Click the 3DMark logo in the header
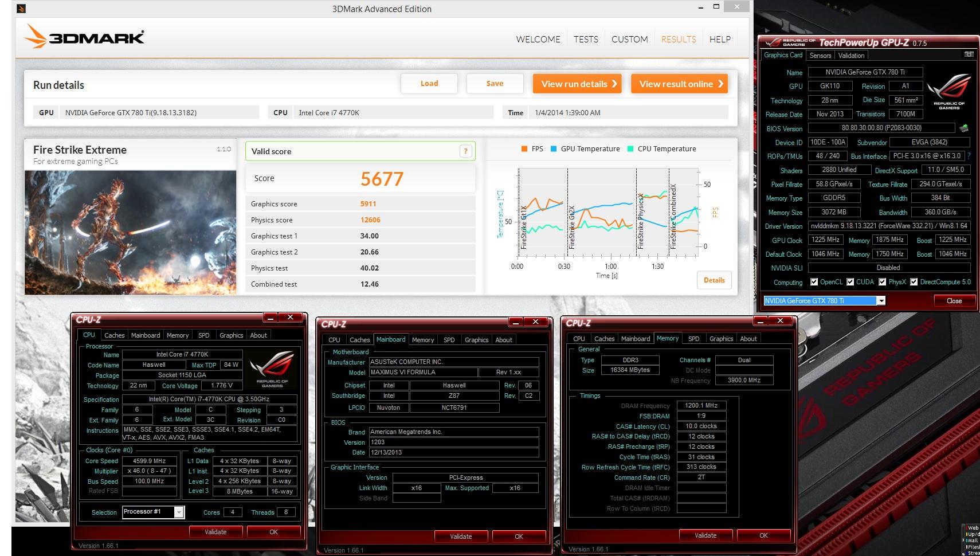This screenshot has height=556, width=980. click(x=84, y=37)
